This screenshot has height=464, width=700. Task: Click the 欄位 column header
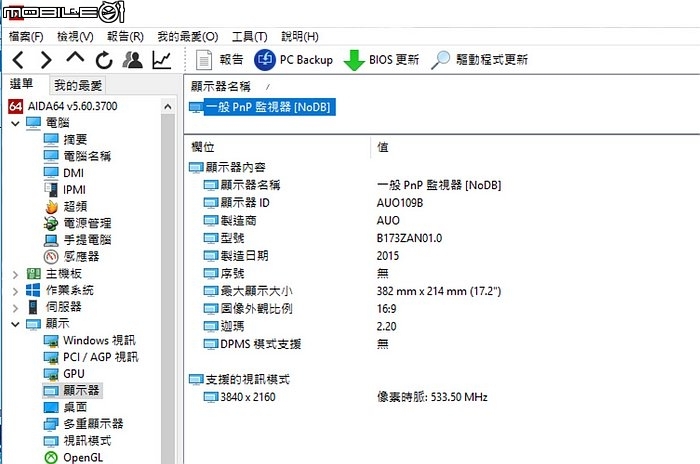click(203, 147)
